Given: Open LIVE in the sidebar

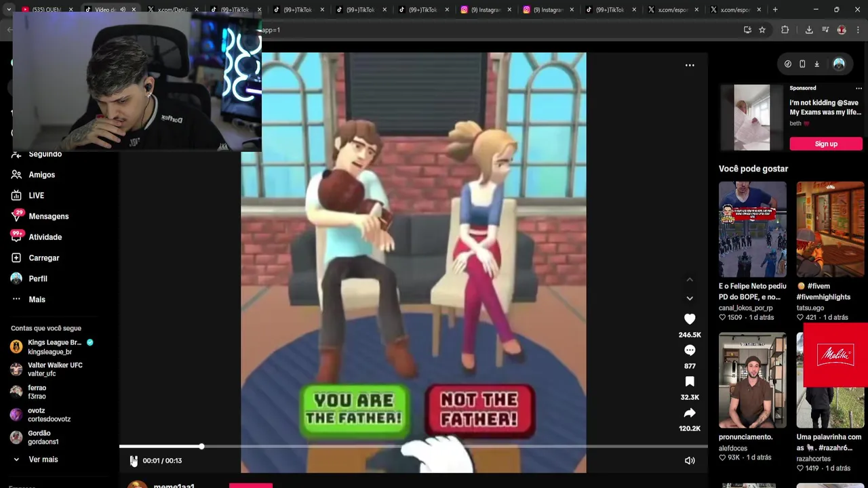Looking at the screenshot, I should pos(36,196).
